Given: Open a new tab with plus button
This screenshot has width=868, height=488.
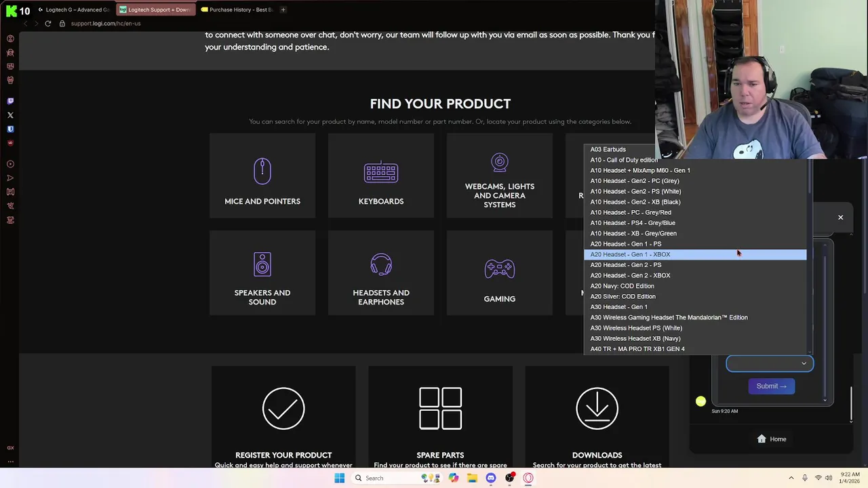Looking at the screenshot, I should [x=283, y=9].
